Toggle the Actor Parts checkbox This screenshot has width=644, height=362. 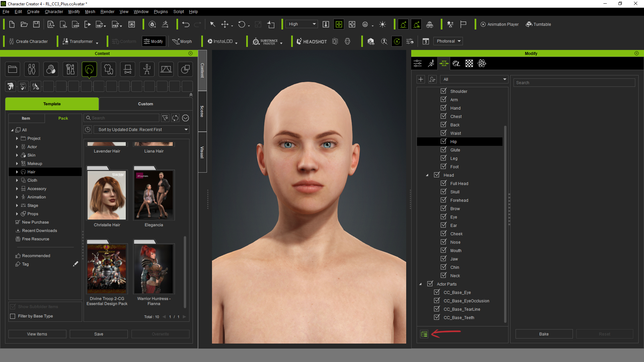point(430,284)
